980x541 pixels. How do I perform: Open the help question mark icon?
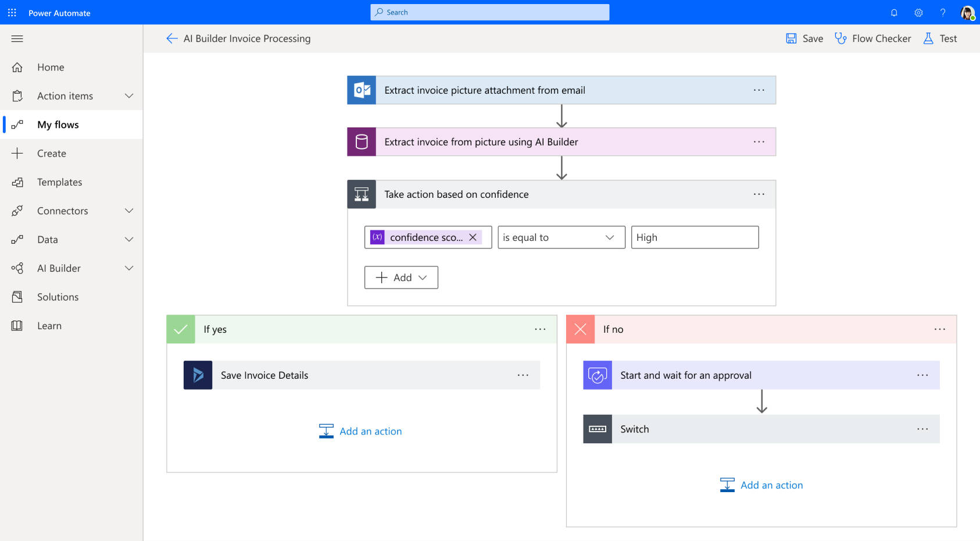[x=943, y=12]
